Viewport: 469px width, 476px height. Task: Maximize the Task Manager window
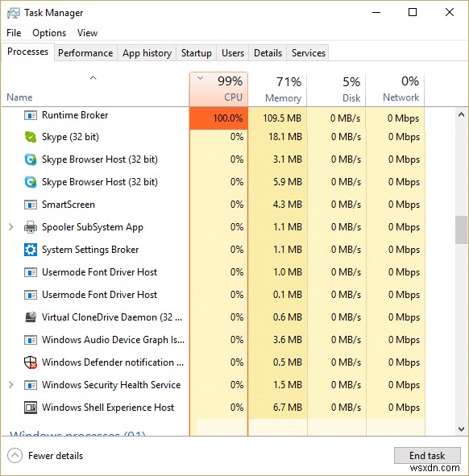pos(413,12)
